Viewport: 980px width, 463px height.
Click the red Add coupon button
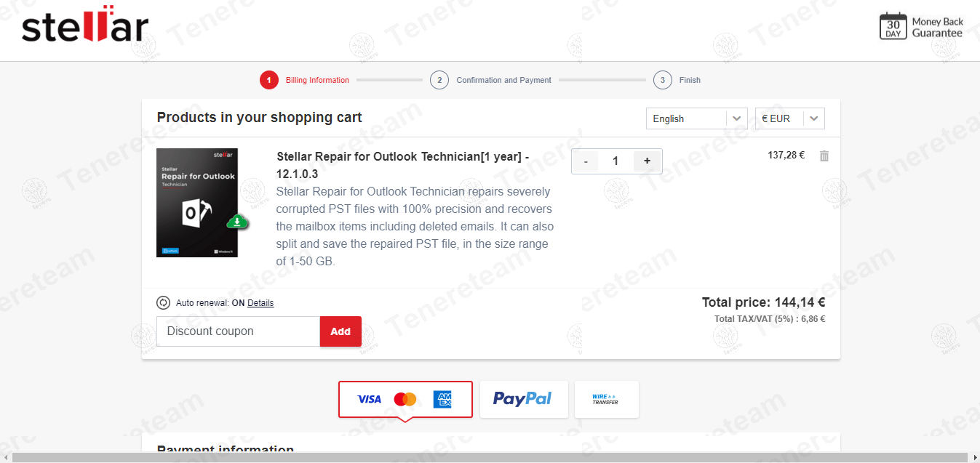pyautogui.click(x=340, y=331)
